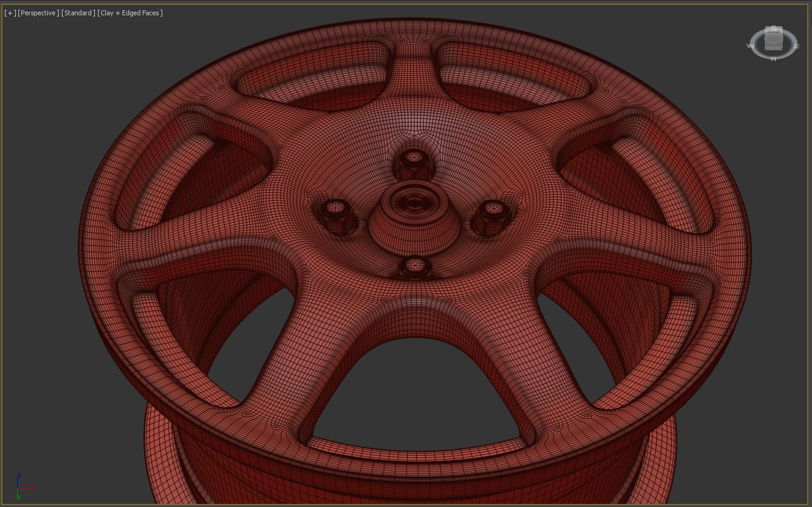This screenshot has height=507, width=812.
Task: Open the [+] general viewport menu
Action: [x=10, y=13]
